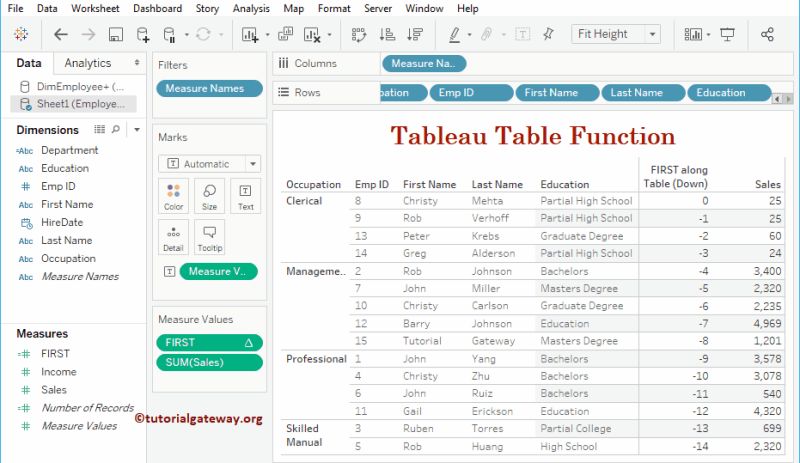Click the FIRST along Table (Down) header
The height and width of the screenshot is (463, 800).
pos(676,177)
